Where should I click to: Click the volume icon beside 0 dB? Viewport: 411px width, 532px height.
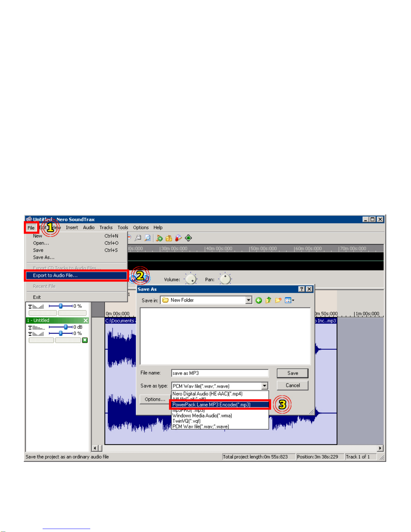click(36, 327)
